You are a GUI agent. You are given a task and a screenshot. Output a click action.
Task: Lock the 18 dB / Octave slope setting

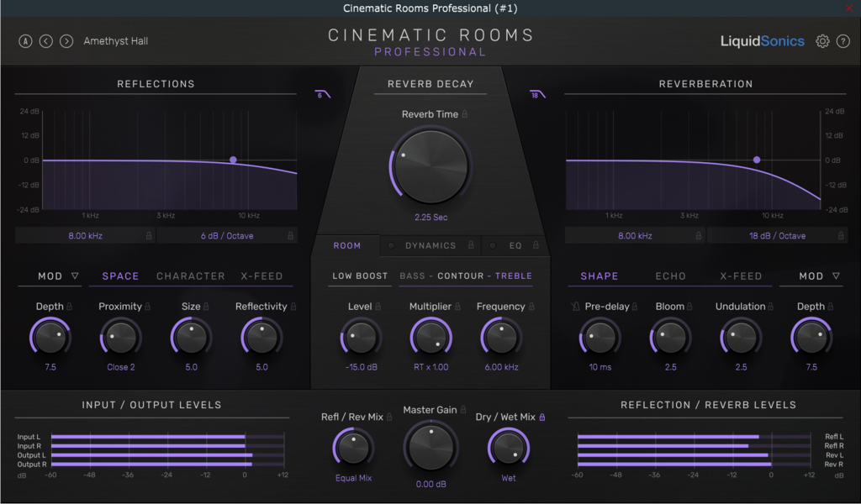point(841,236)
